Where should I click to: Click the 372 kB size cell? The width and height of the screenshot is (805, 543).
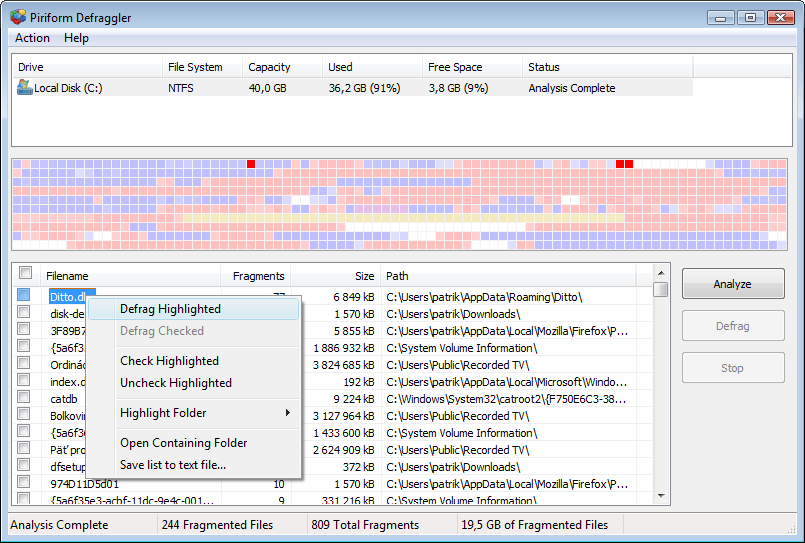pyautogui.click(x=359, y=467)
